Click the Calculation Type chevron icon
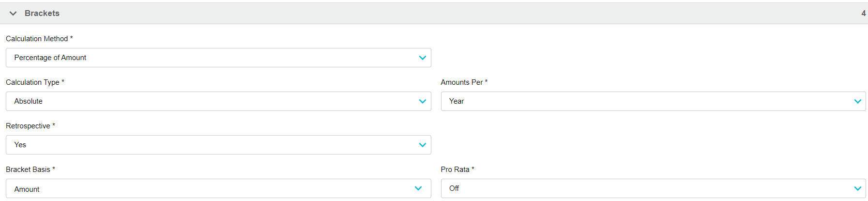Screen dimensions: 868x201 tap(422, 101)
